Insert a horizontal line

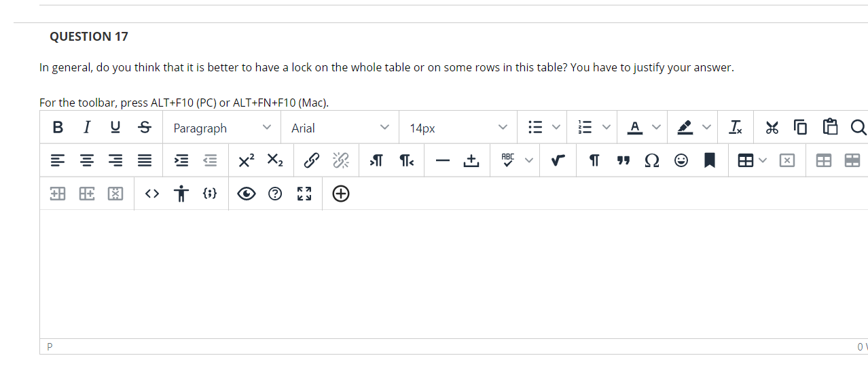click(442, 161)
